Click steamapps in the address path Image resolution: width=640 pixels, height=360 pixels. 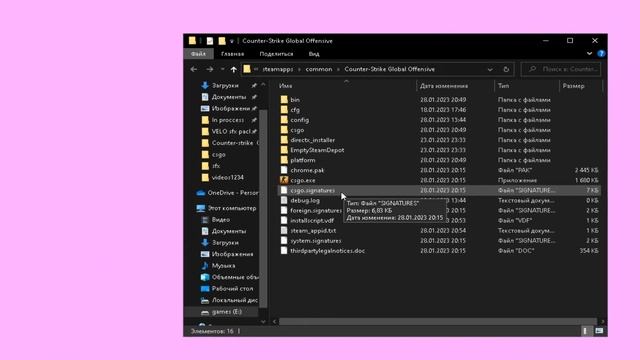(x=278, y=69)
